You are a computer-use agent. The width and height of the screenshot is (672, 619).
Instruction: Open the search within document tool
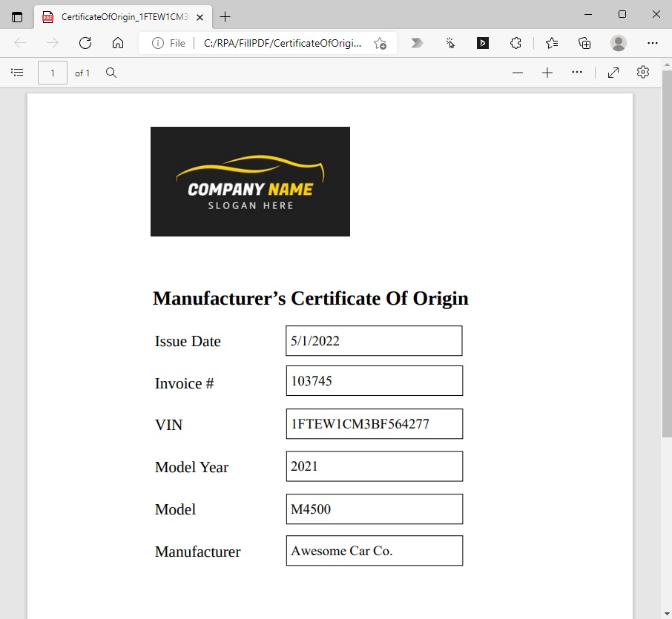click(111, 73)
